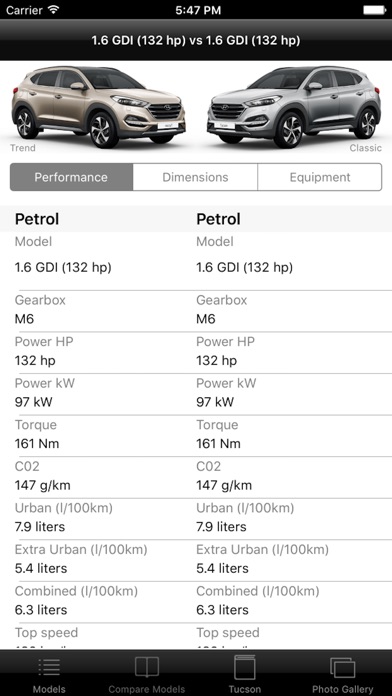The image size is (392, 696).
Task: Tap left column Gearbox label
Action: [40, 300]
